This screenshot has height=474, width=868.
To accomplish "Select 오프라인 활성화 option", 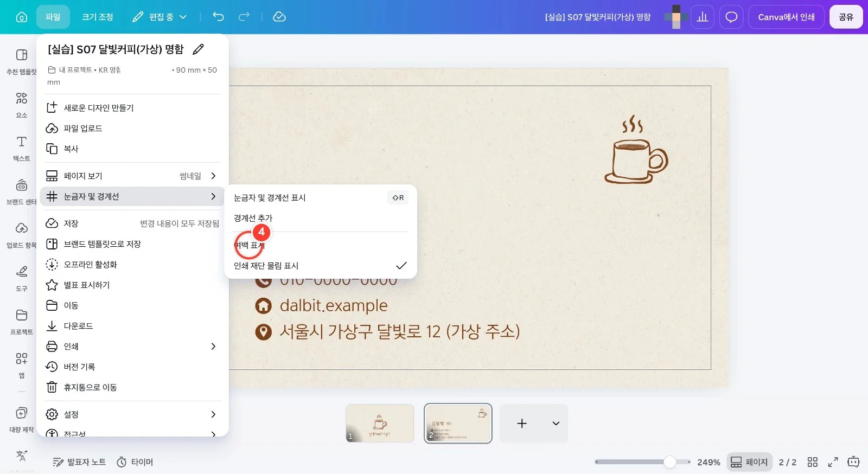I will 132,265.
